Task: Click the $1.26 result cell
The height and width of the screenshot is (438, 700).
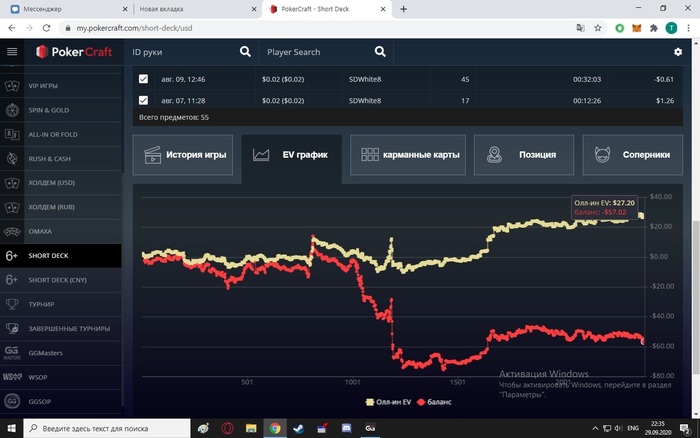Action: point(665,100)
